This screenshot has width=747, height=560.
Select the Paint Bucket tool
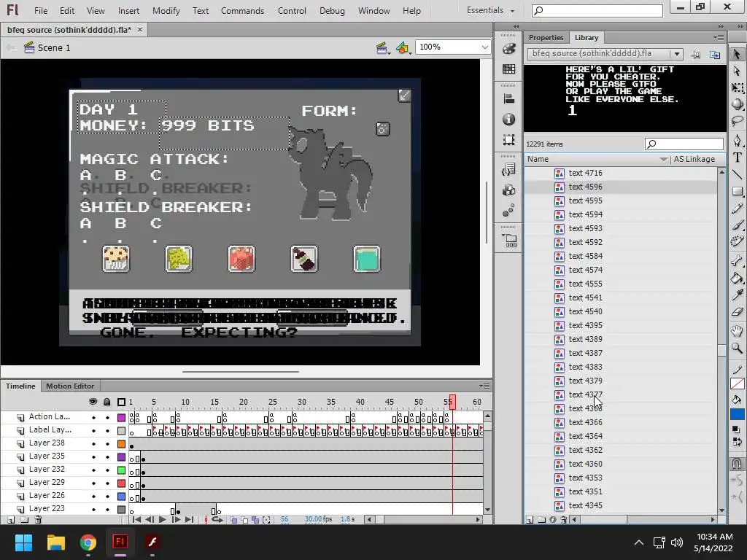tap(737, 278)
